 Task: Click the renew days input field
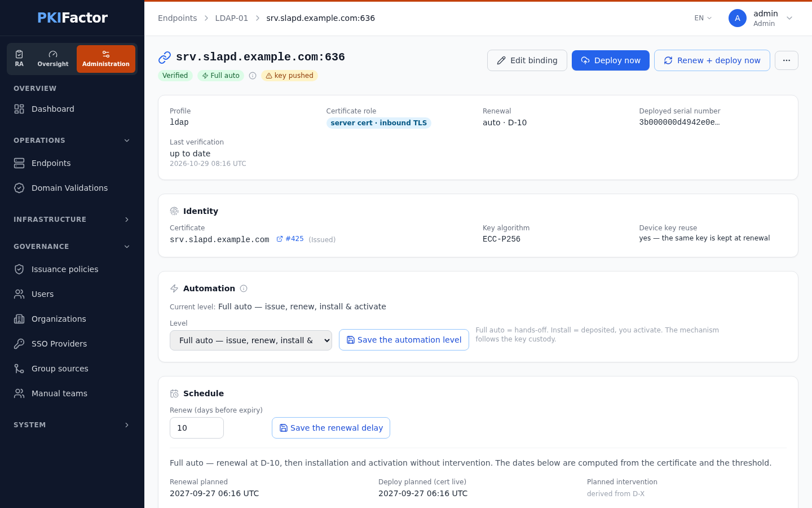click(197, 428)
